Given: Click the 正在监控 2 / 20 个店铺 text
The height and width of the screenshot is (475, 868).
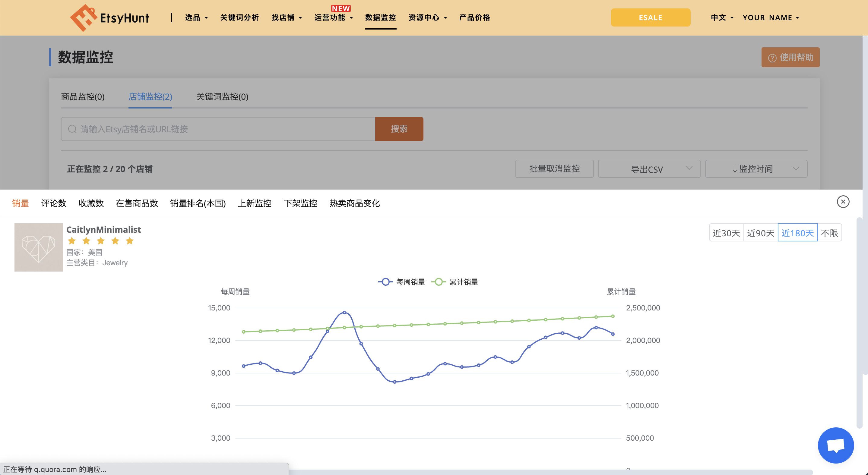Looking at the screenshot, I should pos(109,169).
